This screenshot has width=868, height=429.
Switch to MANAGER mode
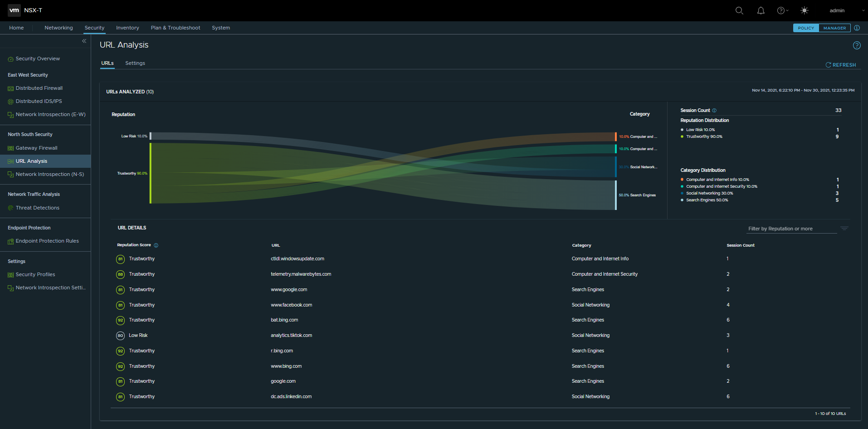coord(834,28)
